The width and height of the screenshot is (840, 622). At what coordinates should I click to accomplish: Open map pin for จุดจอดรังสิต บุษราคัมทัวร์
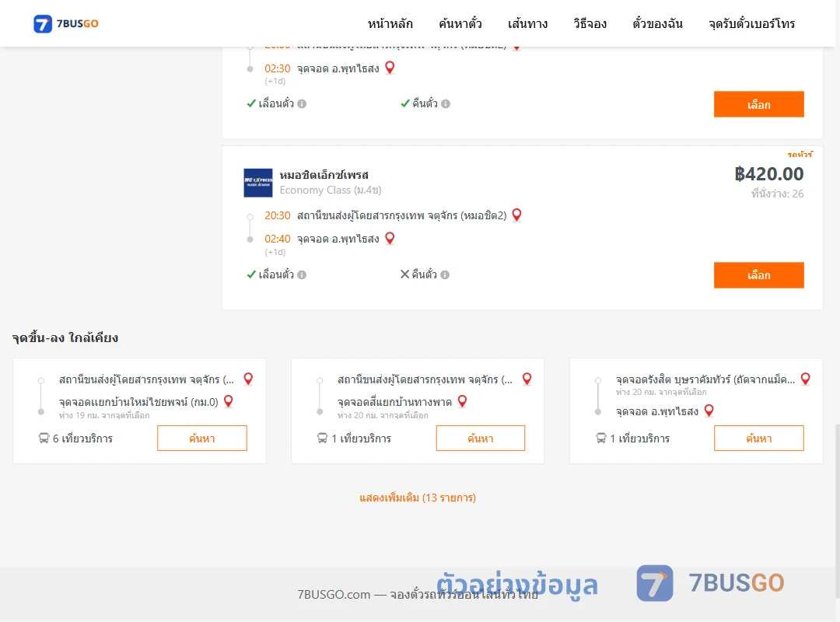pos(805,379)
